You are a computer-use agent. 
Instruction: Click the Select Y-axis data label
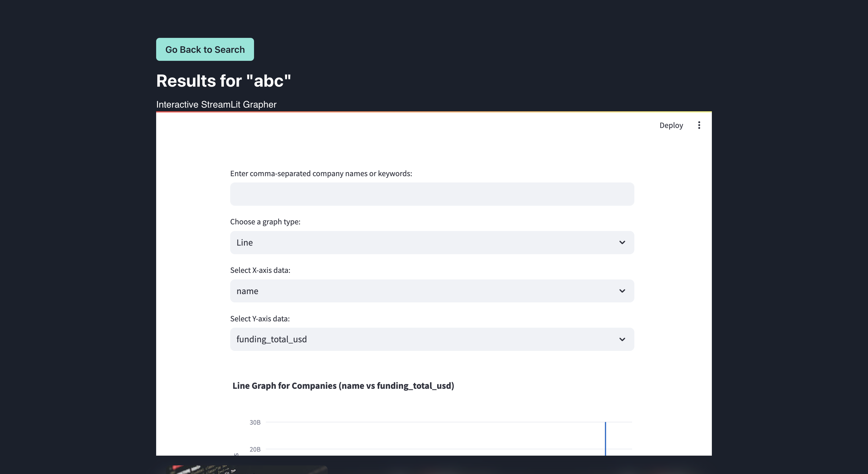click(260, 319)
